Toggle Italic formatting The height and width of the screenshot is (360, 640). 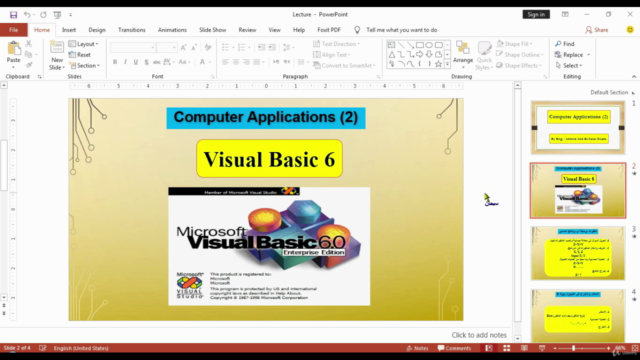(125, 62)
